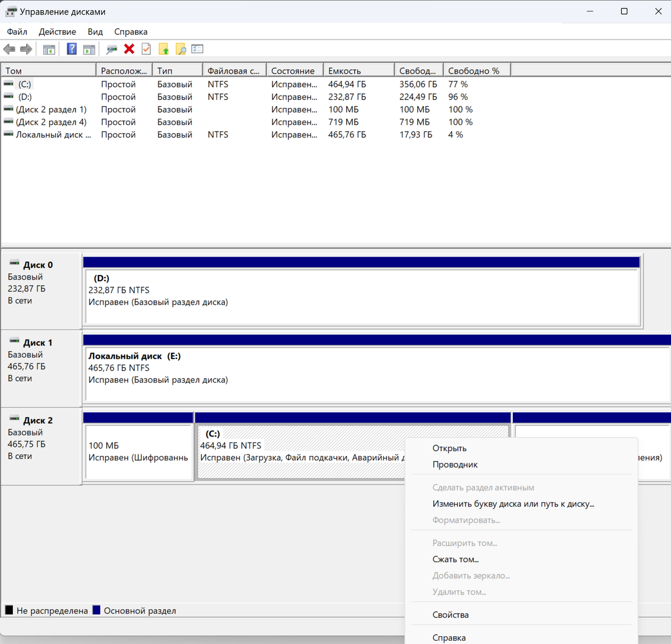Click drive icon of Диск 2 раздел 4 row
The height and width of the screenshot is (644, 671).
point(8,122)
